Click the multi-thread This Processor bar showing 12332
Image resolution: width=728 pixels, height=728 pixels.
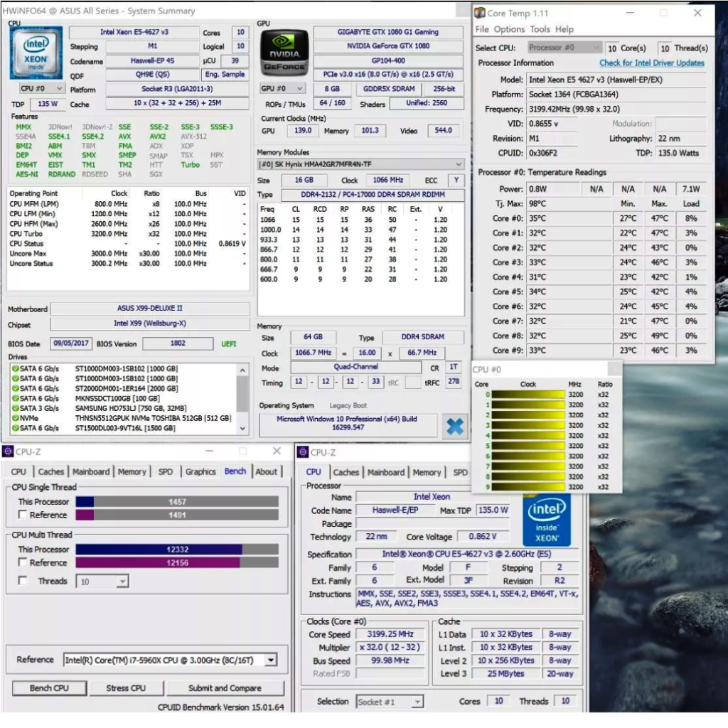point(177,550)
